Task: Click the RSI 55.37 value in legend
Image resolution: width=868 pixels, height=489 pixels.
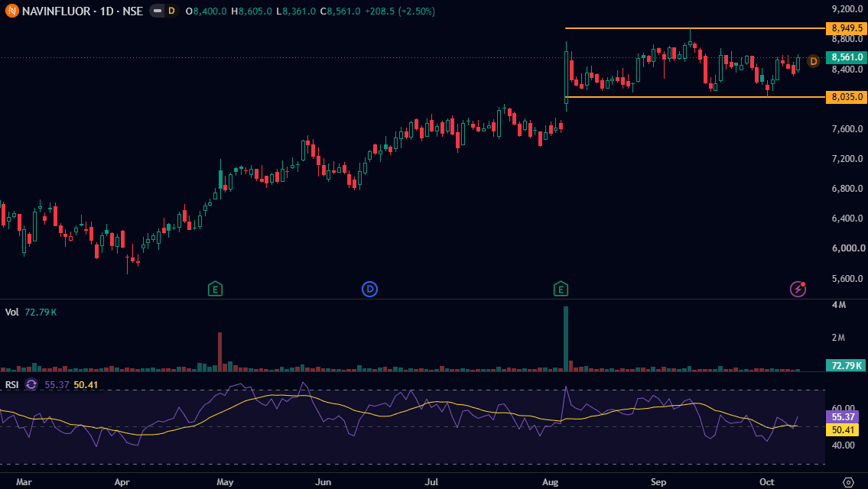Action: (x=57, y=384)
